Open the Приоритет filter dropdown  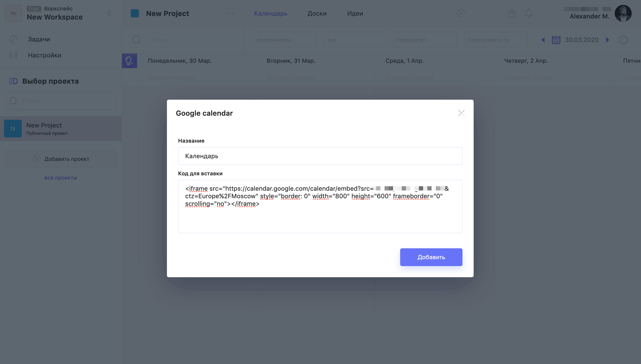click(425, 40)
